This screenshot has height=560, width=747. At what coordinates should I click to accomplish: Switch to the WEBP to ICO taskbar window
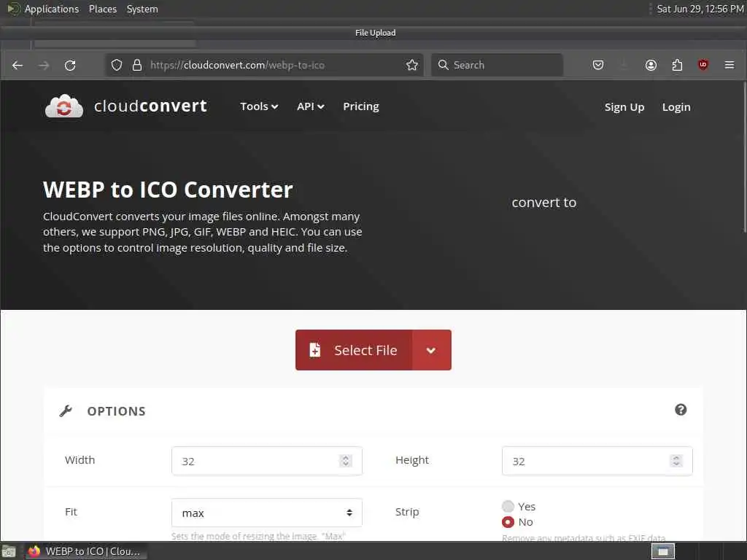click(x=86, y=551)
